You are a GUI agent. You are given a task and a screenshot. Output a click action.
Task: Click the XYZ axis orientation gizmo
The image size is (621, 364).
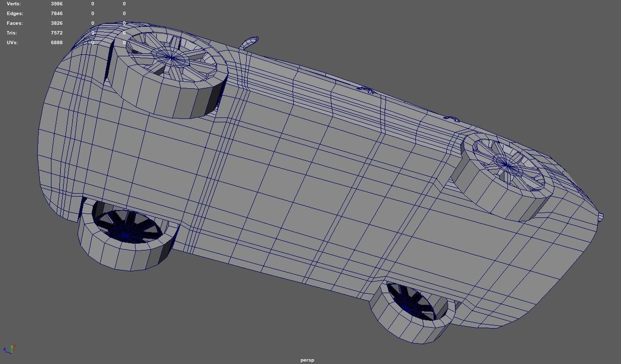pos(10,349)
